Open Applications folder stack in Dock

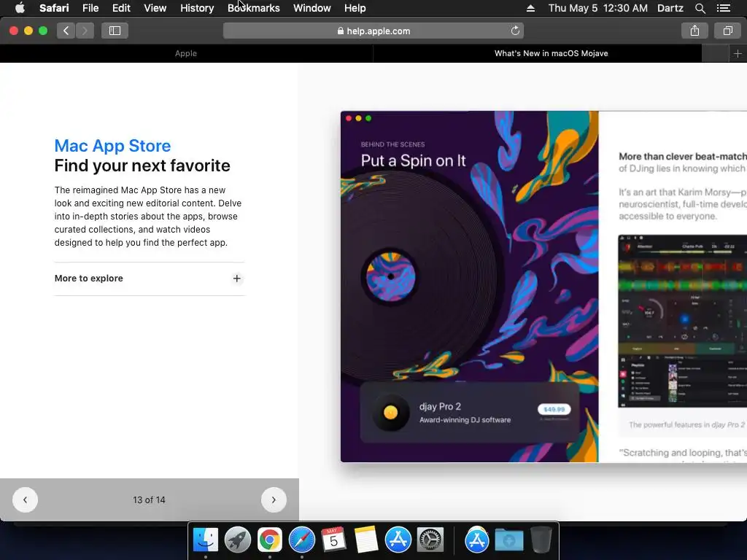476,540
